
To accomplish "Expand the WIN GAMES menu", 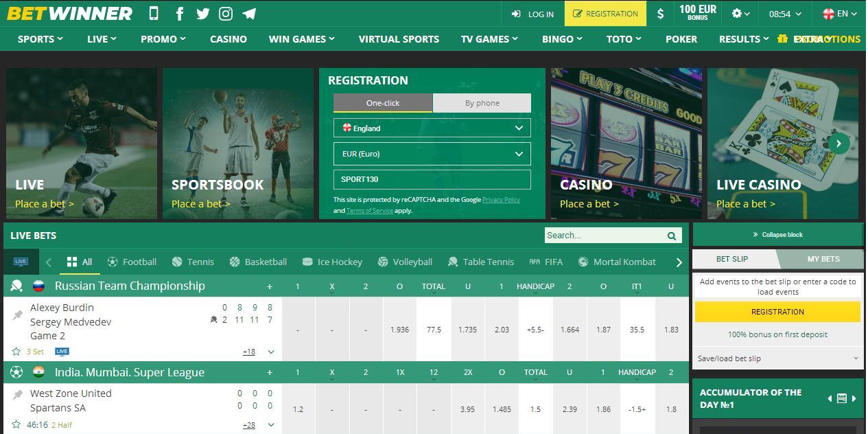I will coord(302,39).
